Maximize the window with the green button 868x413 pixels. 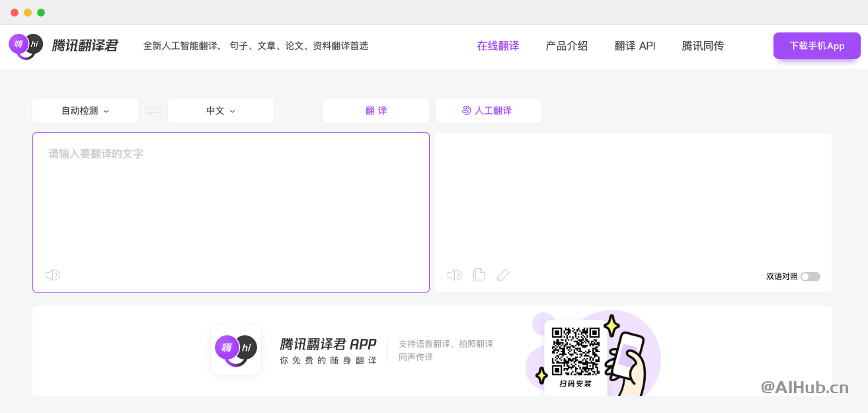click(41, 13)
